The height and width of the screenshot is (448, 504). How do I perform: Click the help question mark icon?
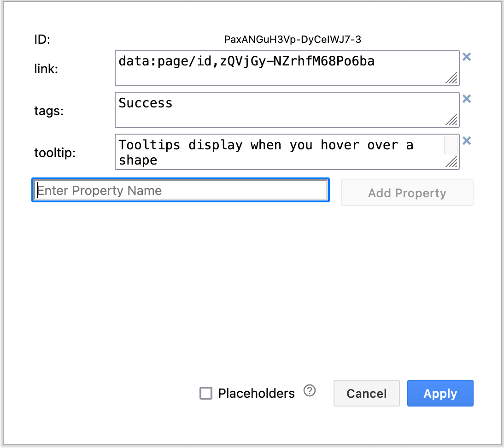(310, 390)
